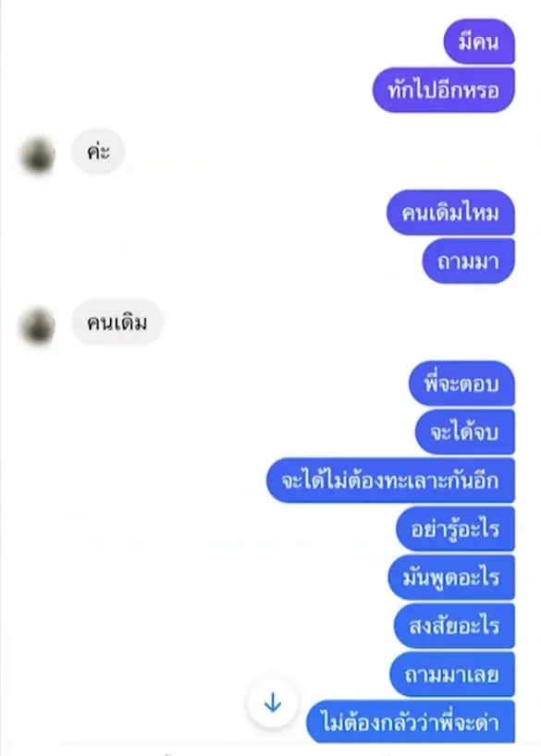Open the blurred avatar beside "ค่ะ"
Screen dimensions: 541x756
(x=37, y=155)
